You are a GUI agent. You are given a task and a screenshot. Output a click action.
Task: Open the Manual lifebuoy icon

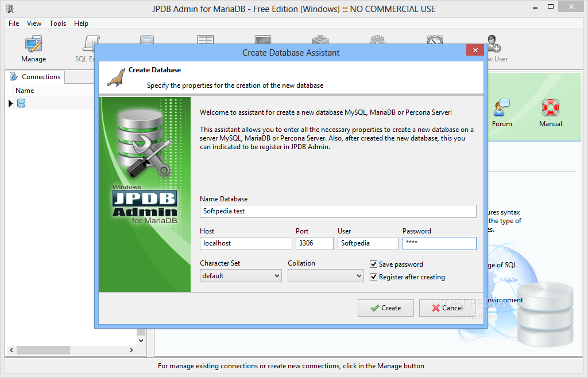pos(551,113)
